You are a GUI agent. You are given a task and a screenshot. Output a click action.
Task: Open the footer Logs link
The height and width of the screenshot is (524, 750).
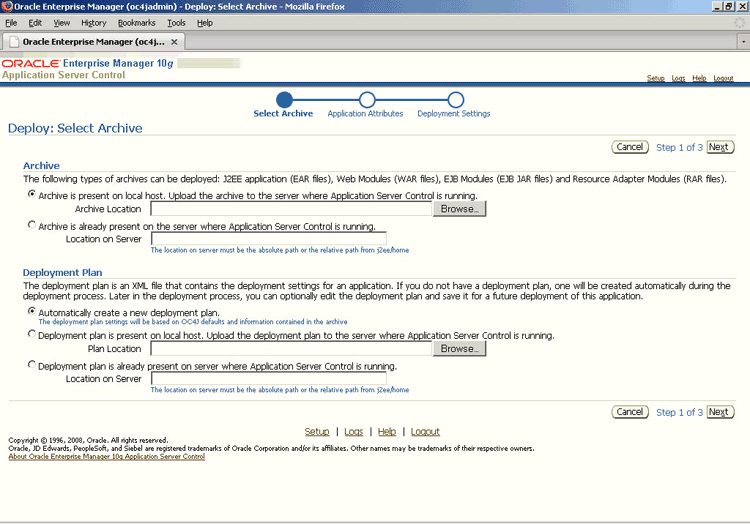(x=353, y=432)
